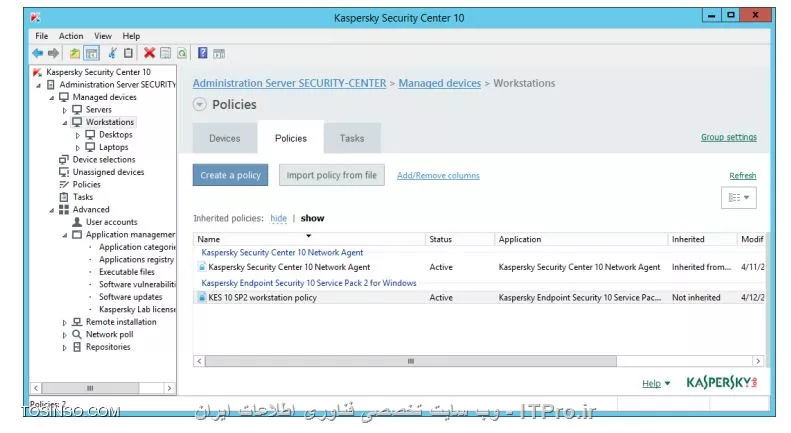Viewport: 791px width, 433px height.
Task: Open the Group settings link
Action: click(x=728, y=137)
